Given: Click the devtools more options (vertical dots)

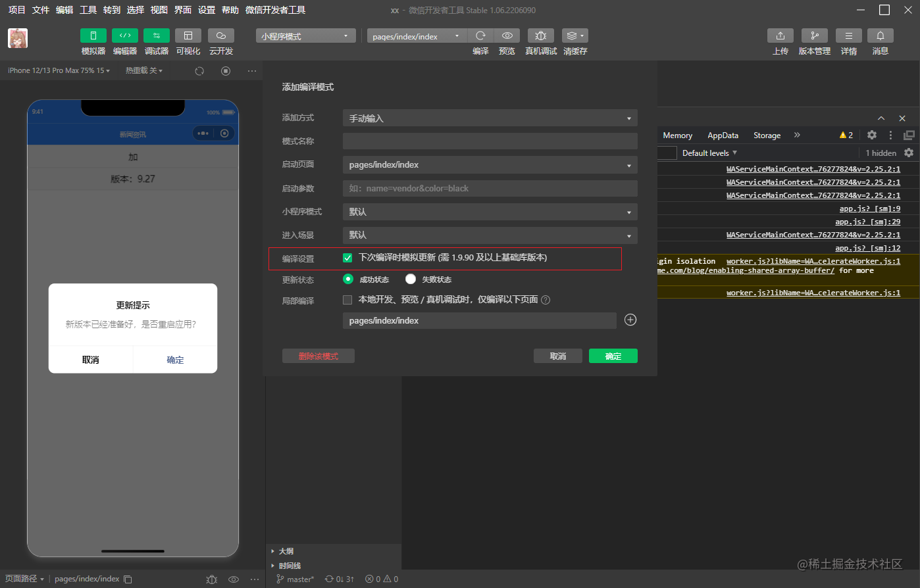Looking at the screenshot, I should (x=890, y=135).
